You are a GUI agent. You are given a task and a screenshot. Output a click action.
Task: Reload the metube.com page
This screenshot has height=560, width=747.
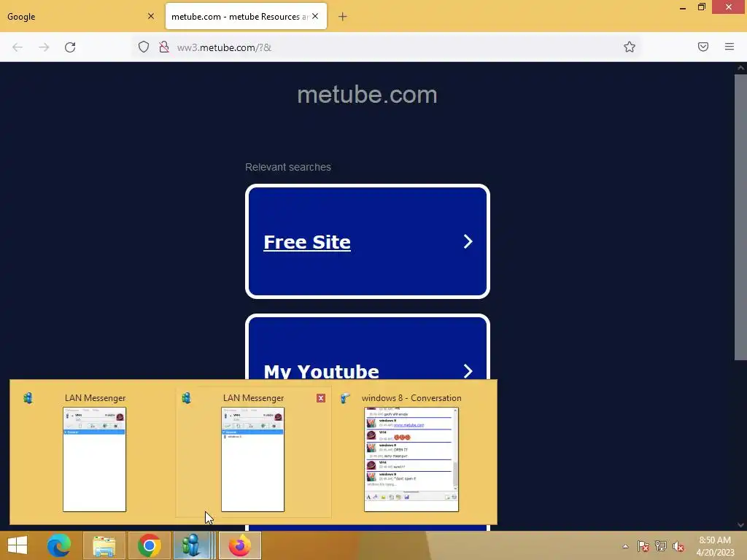coord(70,47)
